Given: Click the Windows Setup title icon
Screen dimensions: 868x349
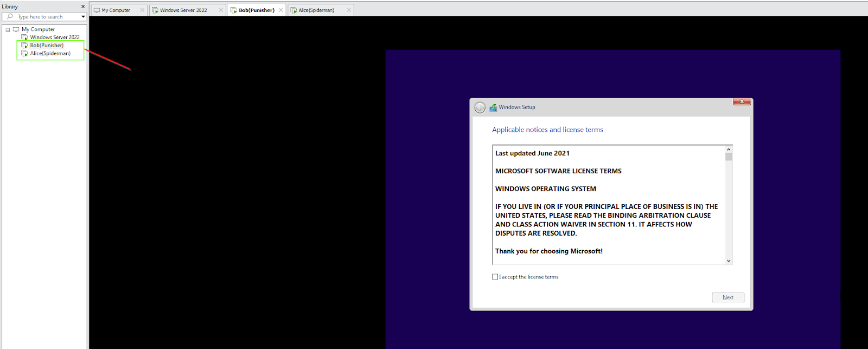Looking at the screenshot, I should pyautogui.click(x=493, y=107).
